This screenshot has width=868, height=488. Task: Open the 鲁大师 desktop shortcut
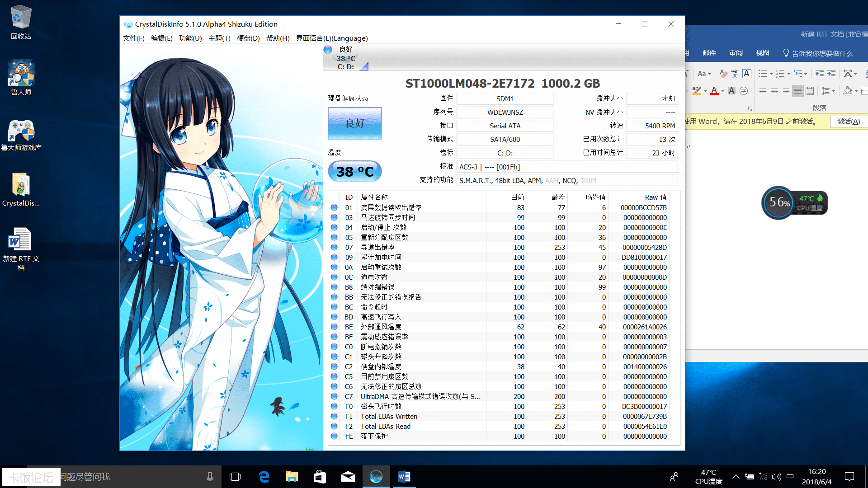[x=21, y=78]
